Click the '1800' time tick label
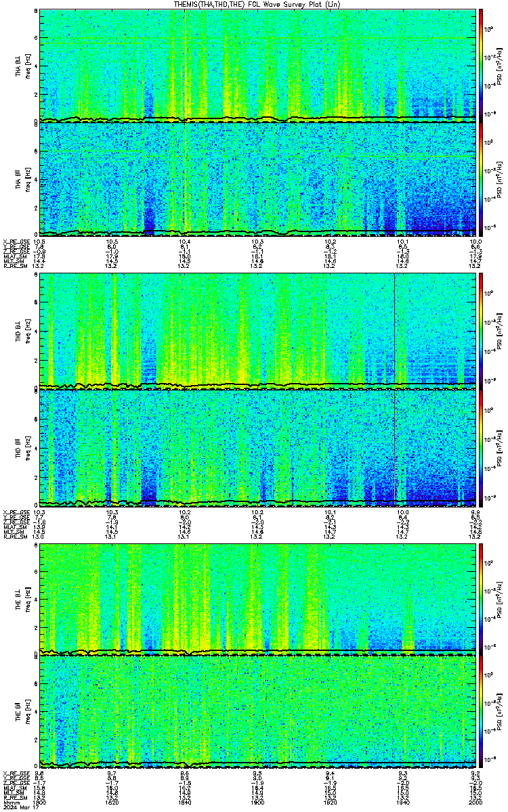 [40, 803]
